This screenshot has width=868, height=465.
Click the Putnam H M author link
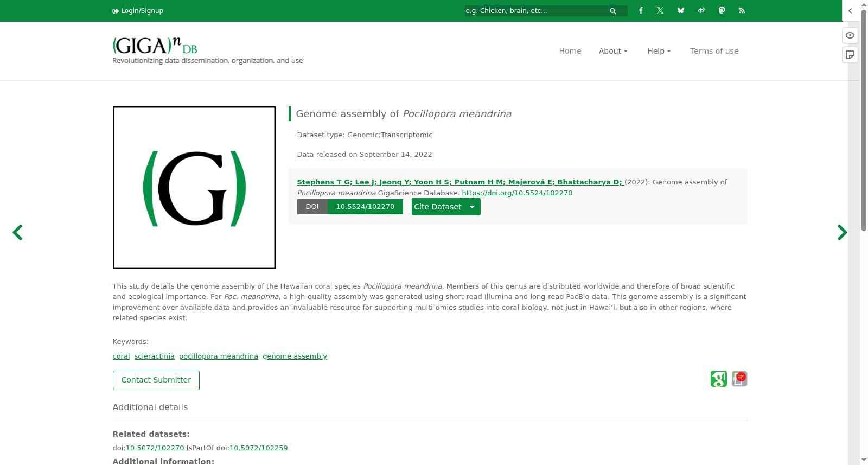pyautogui.click(x=480, y=182)
